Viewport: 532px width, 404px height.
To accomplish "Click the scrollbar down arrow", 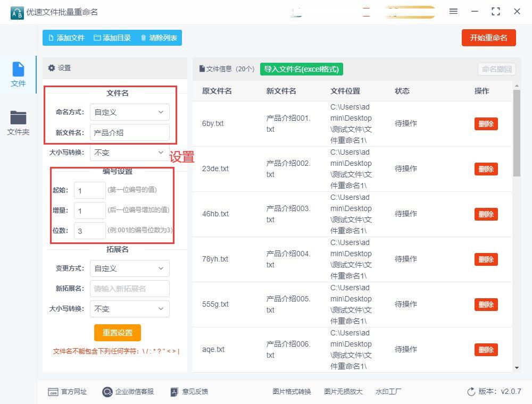I will point(517,368).
